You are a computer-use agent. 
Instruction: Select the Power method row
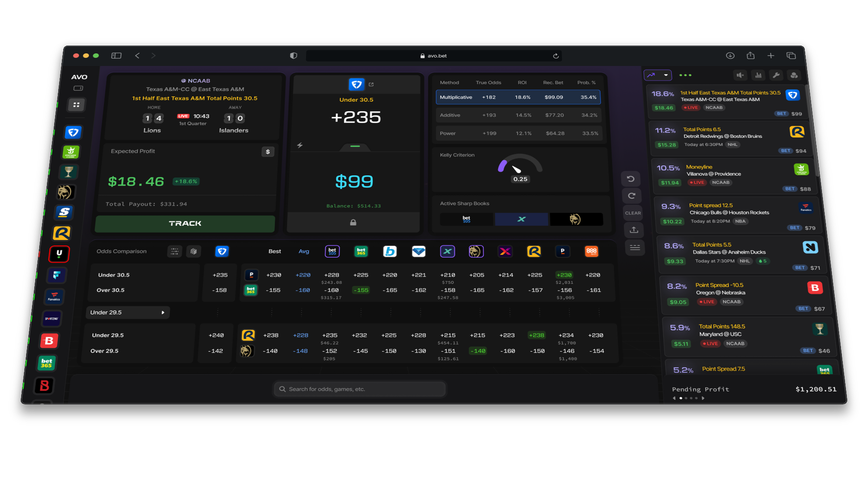[x=518, y=133]
